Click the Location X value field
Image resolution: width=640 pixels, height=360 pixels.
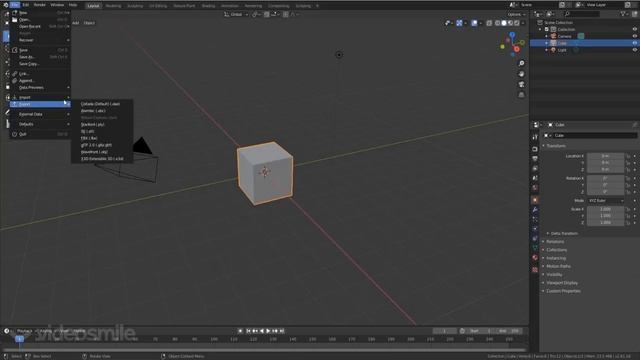606,156
